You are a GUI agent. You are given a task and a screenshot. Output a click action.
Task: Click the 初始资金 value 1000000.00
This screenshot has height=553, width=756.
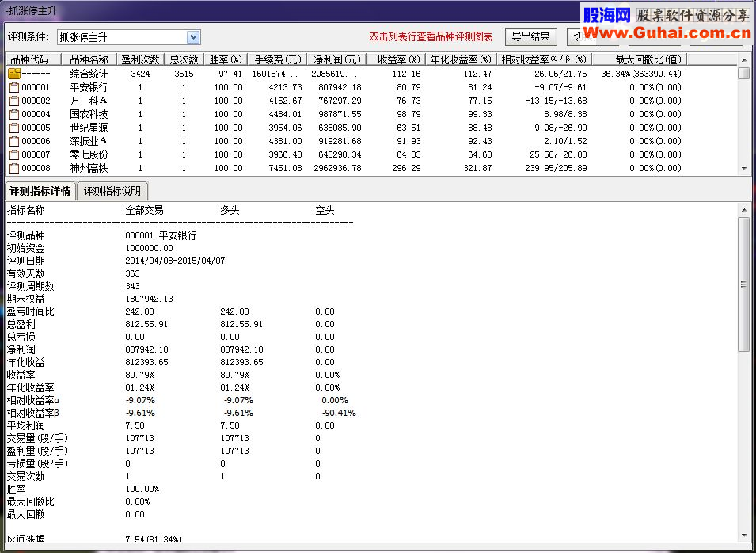[149, 248]
